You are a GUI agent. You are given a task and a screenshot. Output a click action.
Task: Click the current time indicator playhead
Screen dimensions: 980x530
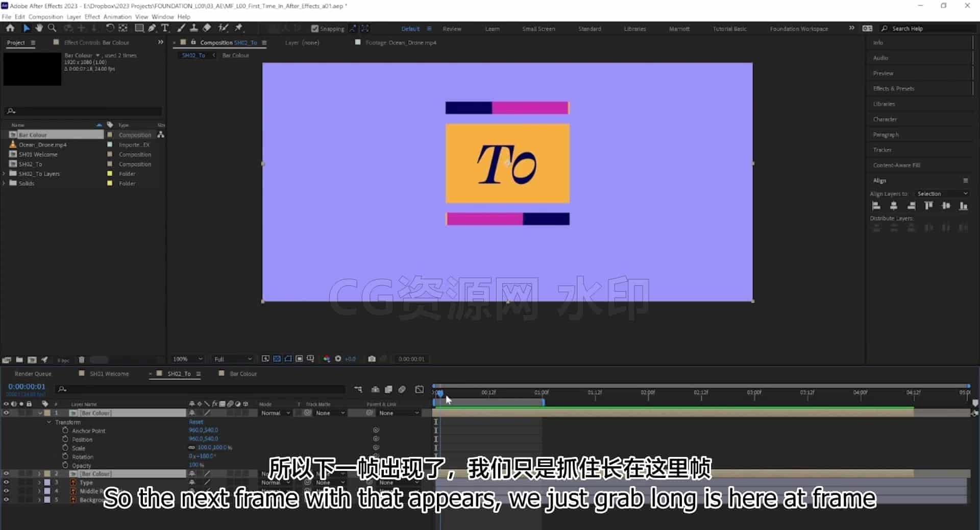pos(439,393)
